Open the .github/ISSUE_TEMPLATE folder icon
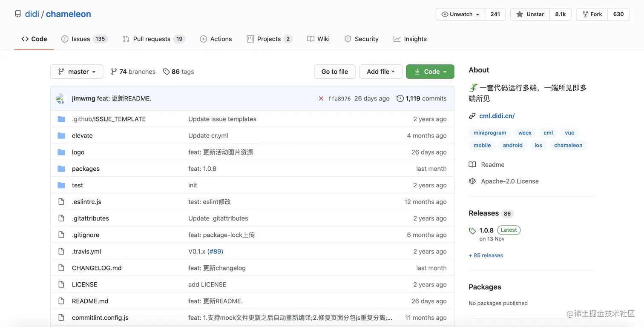Viewport: 644px width, 327px height. coord(61,119)
